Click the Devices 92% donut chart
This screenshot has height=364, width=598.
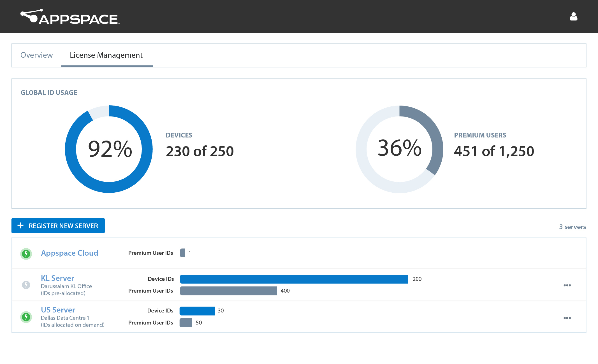[109, 149]
